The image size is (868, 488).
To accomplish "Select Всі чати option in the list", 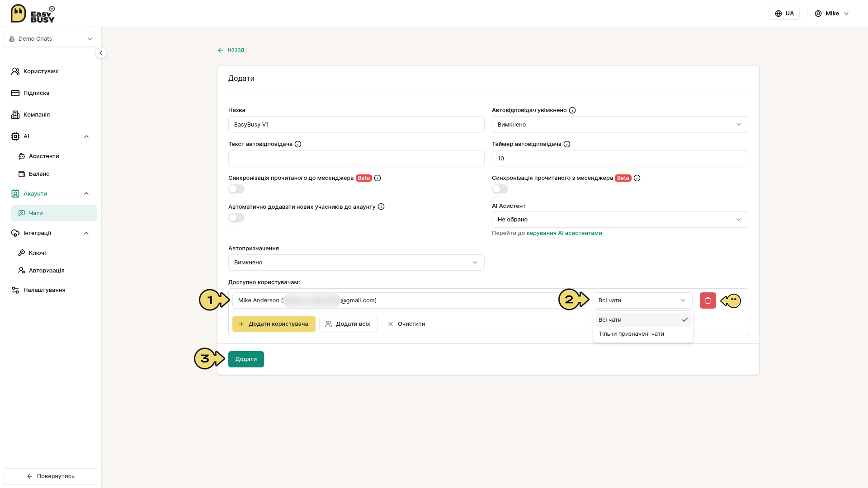I will 643,320.
